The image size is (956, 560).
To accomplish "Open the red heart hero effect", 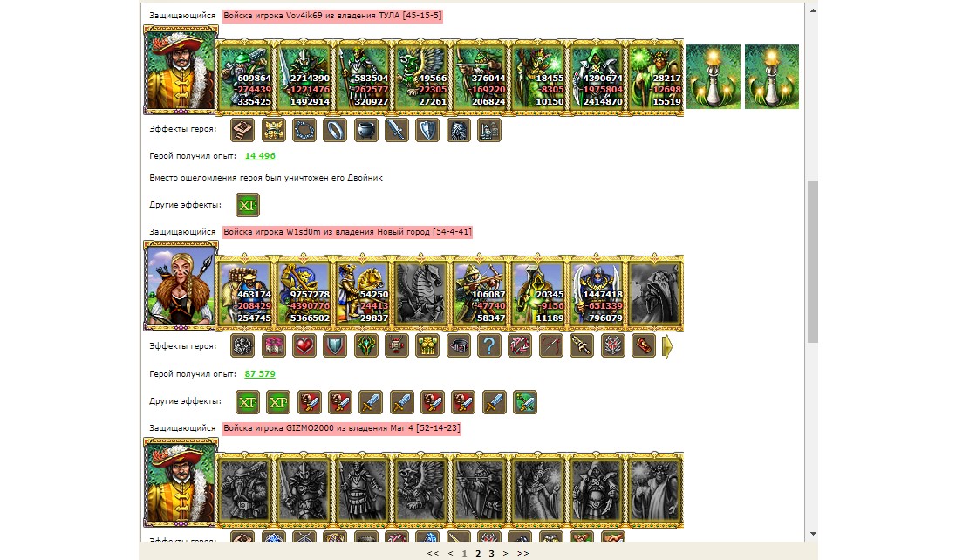I will (x=304, y=346).
